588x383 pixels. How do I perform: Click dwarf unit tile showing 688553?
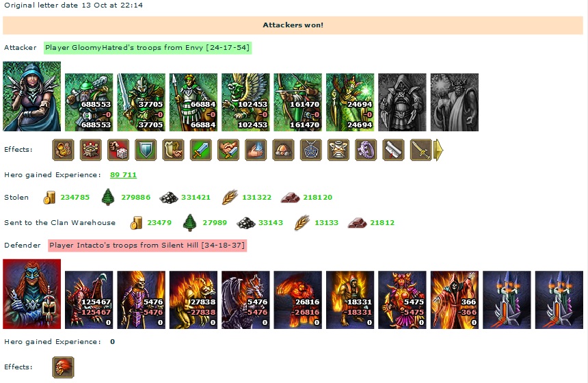[x=89, y=102]
